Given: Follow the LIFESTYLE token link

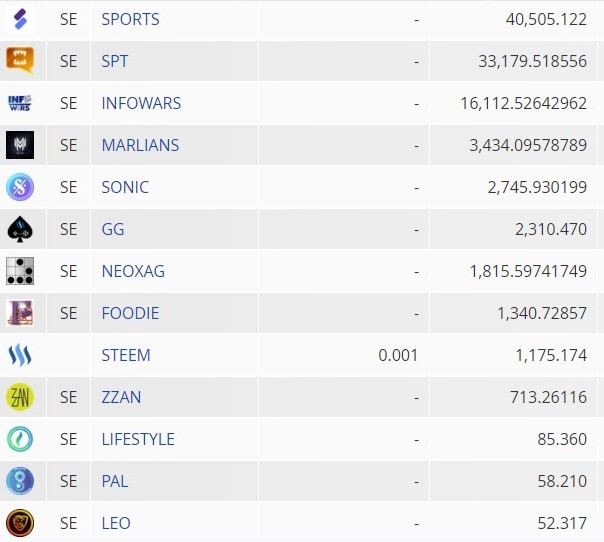Looking at the screenshot, I should pyautogui.click(x=138, y=439).
